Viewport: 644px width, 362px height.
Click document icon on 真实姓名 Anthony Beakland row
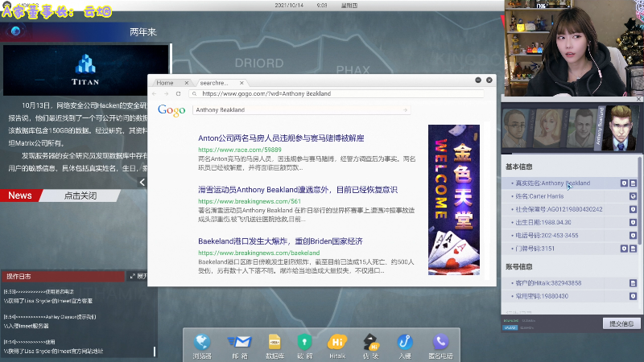[633, 183]
